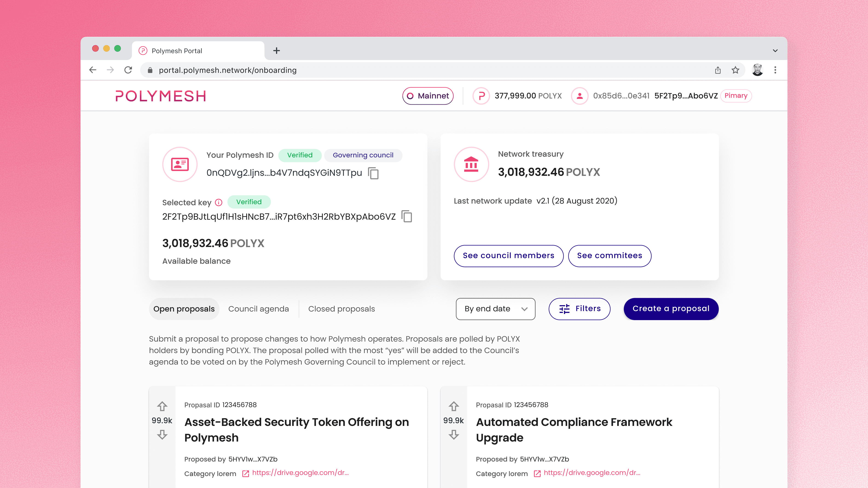Image resolution: width=868 pixels, height=488 pixels.
Task: Upvote the Asset-Backed Security Token proposal
Action: pos(162,406)
